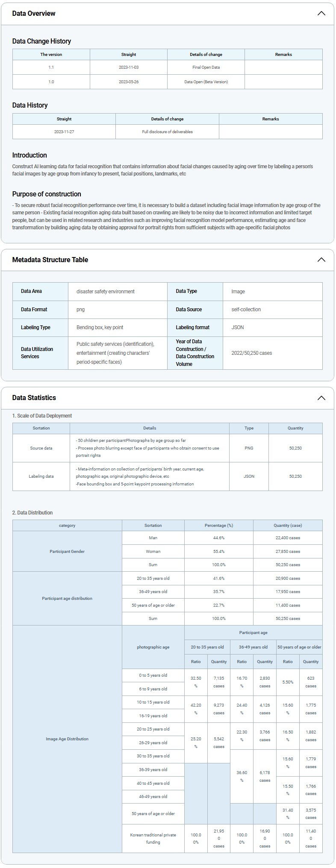The height and width of the screenshot is (868, 336).
Task: Collapse the Metadata Structure Table chevron
Action: click(x=321, y=260)
